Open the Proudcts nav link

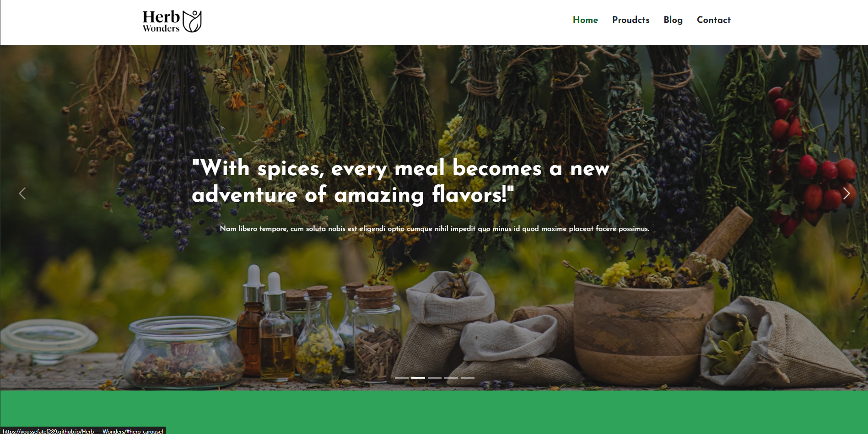click(x=631, y=20)
